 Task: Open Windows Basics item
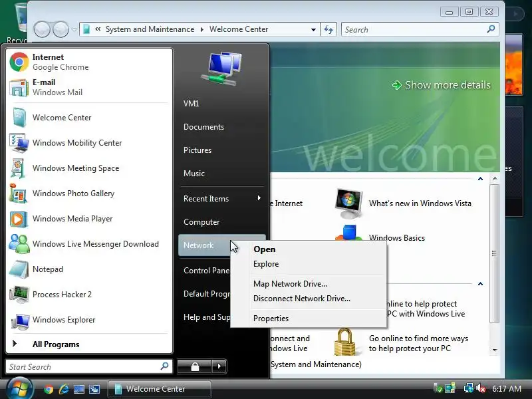396,238
